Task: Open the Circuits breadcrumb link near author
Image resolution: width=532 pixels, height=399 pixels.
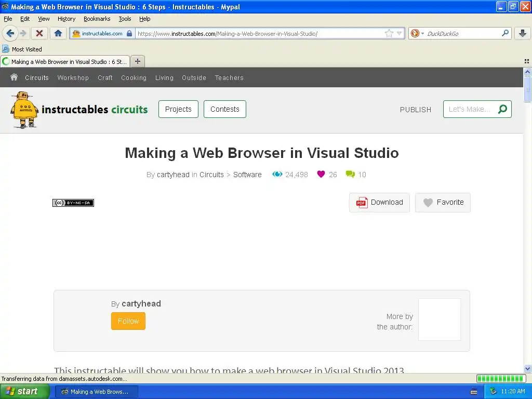Action: [x=211, y=175]
